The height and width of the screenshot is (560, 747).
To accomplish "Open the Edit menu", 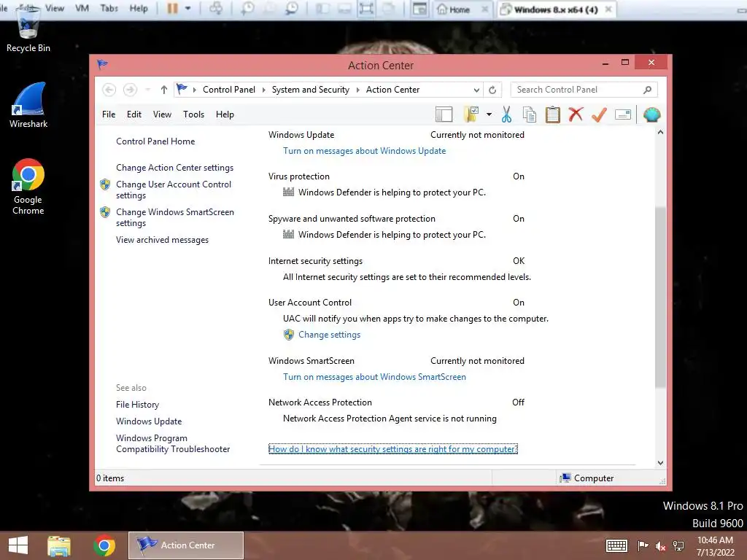I will [x=134, y=114].
